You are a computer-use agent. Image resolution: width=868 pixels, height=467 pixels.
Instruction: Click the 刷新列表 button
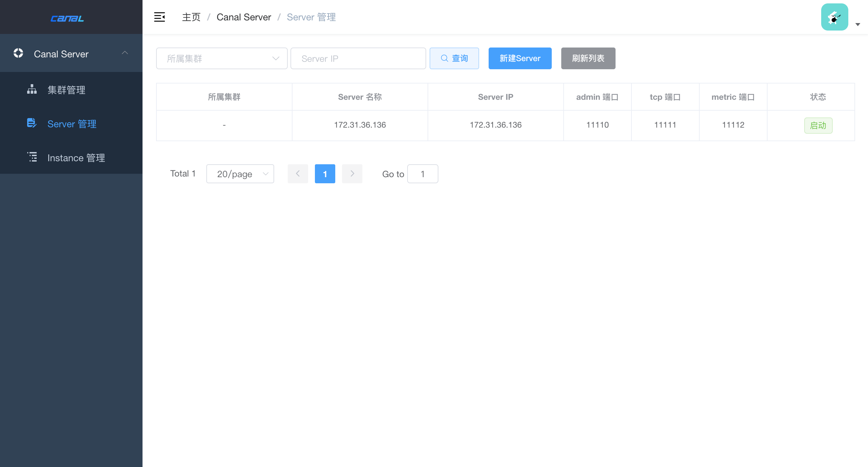[588, 58]
